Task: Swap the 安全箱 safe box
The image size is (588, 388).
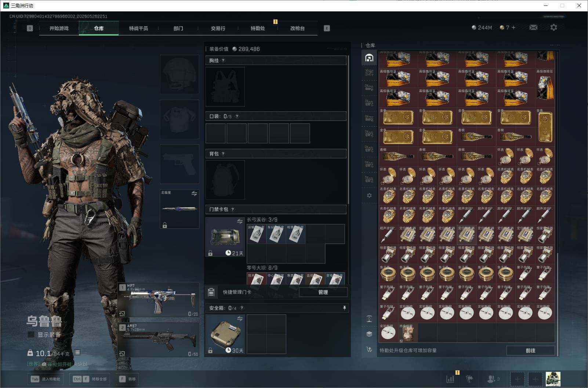Action: tap(240, 319)
